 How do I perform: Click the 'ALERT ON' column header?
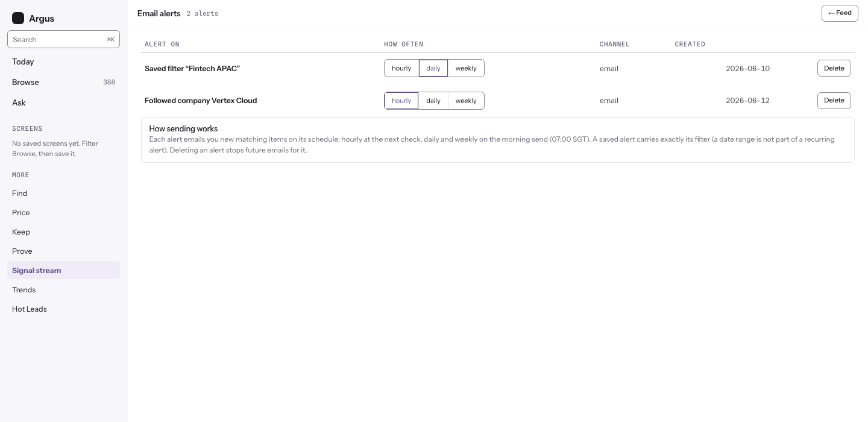(162, 45)
